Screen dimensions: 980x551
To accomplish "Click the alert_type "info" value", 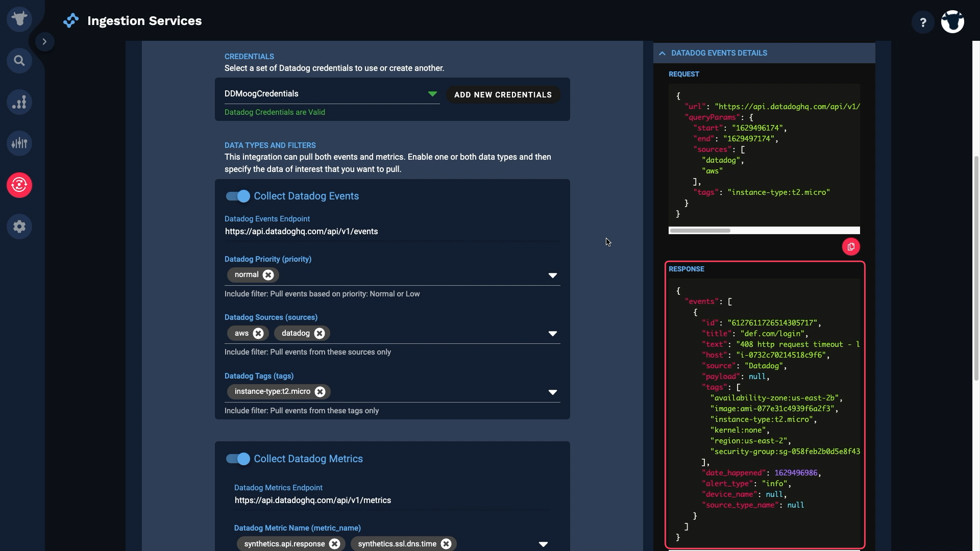I will (x=774, y=484).
